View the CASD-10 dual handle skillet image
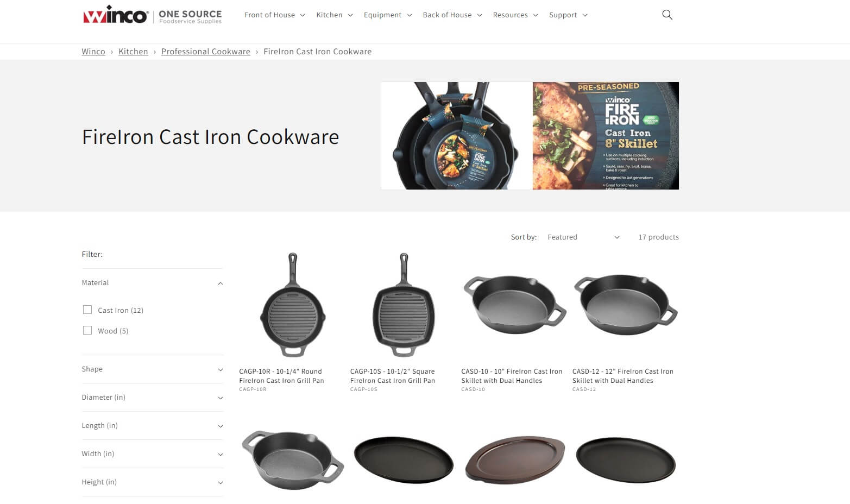This screenshot has width=850, height=504. (514, 305)
